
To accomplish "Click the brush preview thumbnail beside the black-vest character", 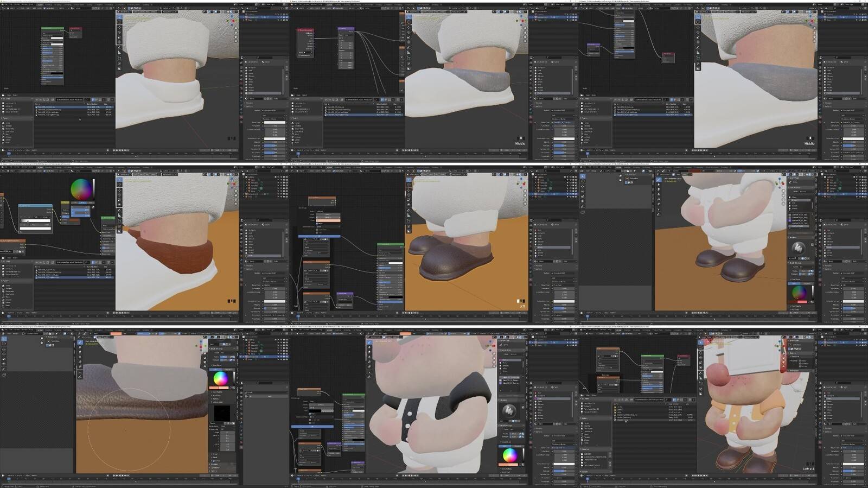I will 509,412.
